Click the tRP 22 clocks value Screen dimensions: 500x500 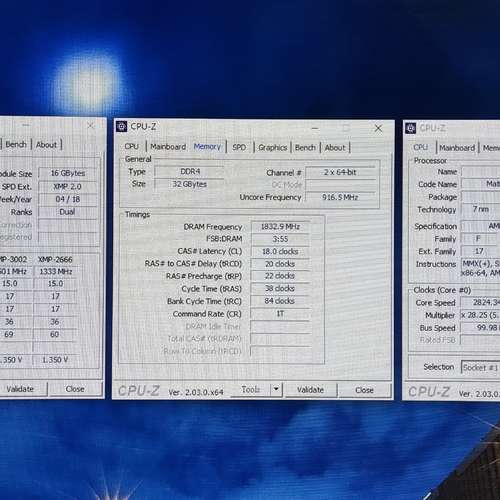280,276
